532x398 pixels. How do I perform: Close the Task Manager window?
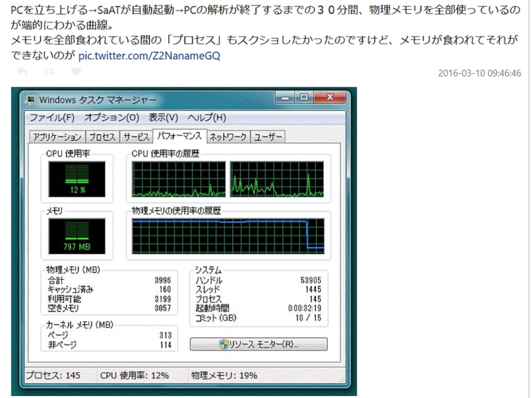click(x=330, y=97)
